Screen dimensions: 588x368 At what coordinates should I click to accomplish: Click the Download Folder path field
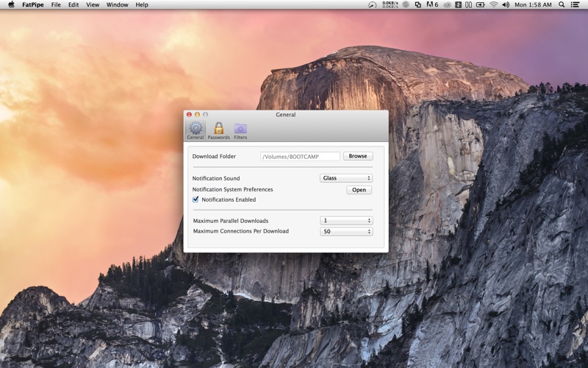click(x=300, y=157)
